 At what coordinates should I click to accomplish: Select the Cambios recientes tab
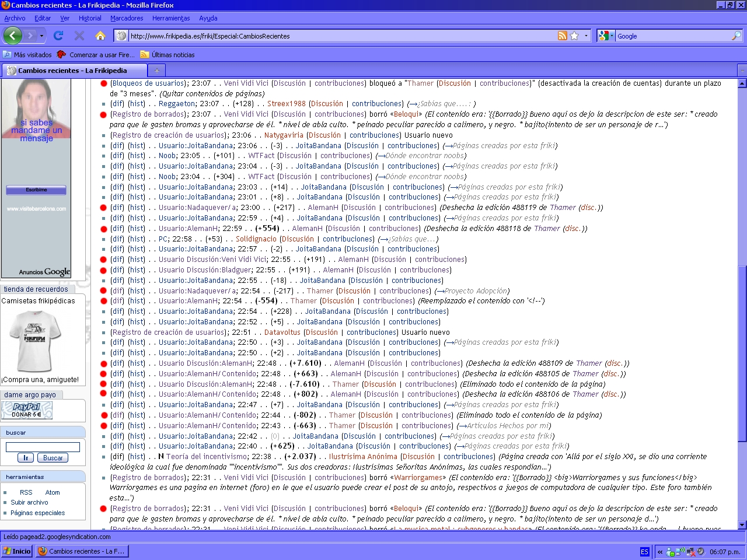73,71
